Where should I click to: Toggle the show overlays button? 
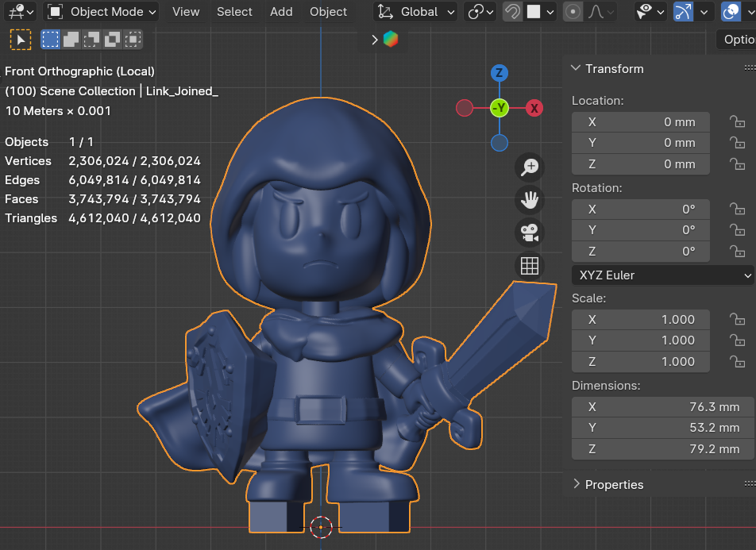point(731,12)
